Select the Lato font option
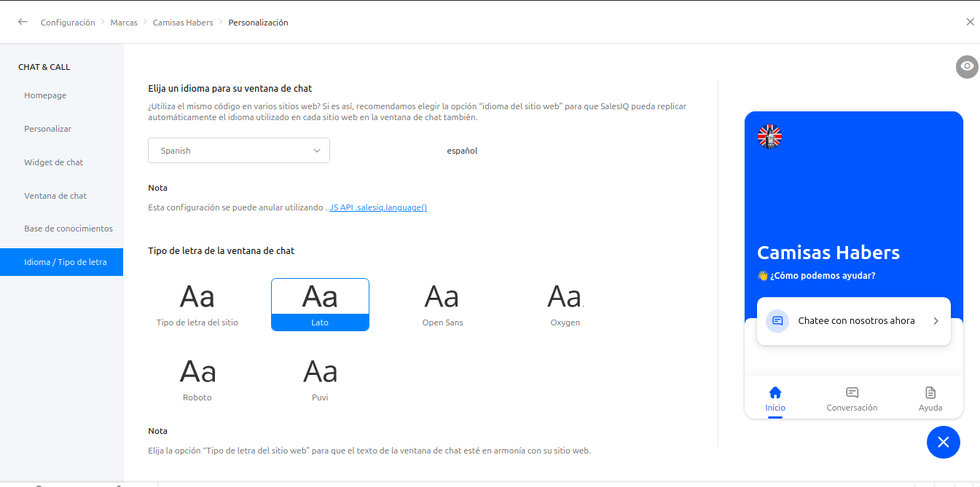This screenshot has width=980, height=487. [320, 304]
